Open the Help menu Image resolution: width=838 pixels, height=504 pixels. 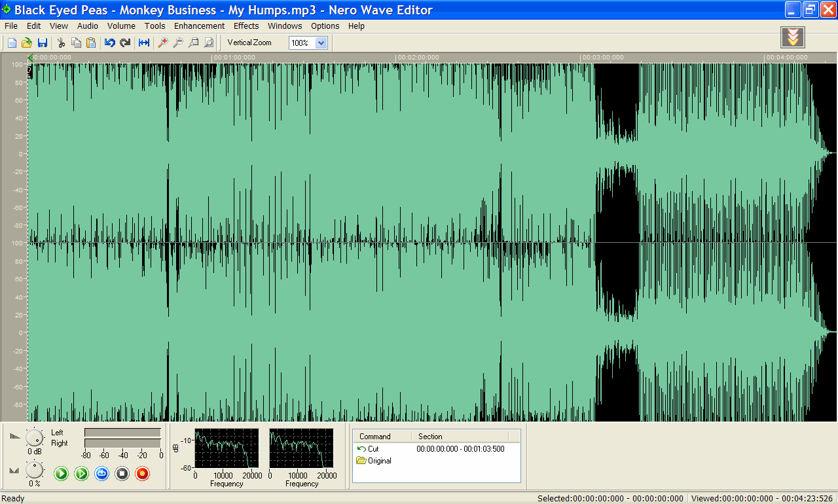pos(356,26)
